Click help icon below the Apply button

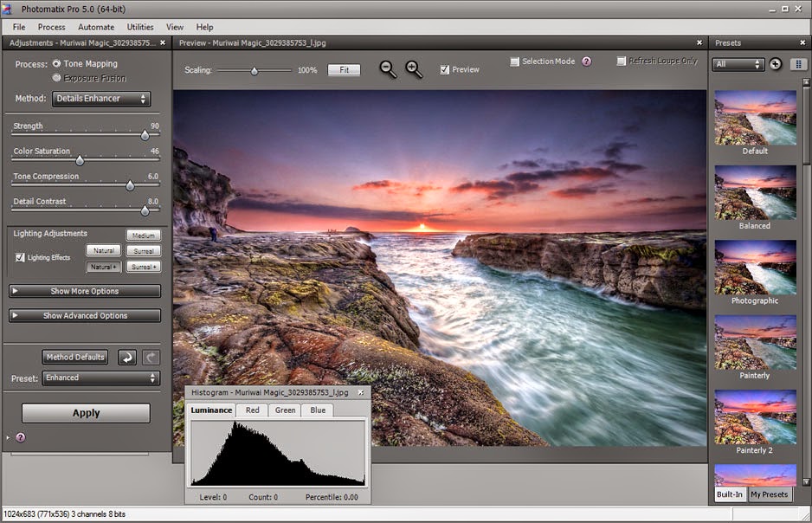pyautogui.click(x=21, y=437)
